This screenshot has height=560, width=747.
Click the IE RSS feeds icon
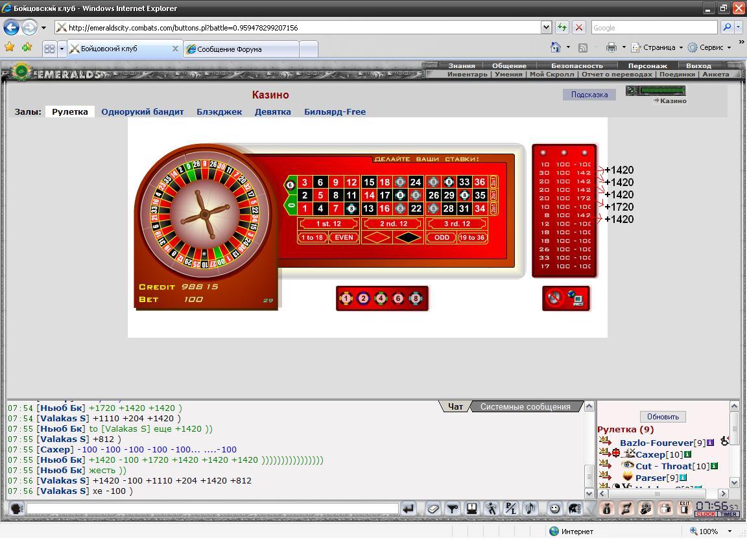tap(583, 47)
